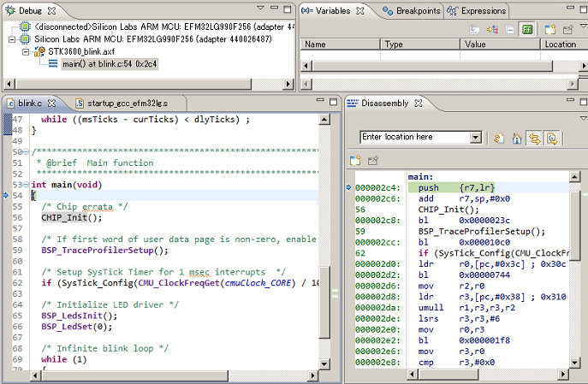Switch to the Breakpoints tab

[412, 11]
